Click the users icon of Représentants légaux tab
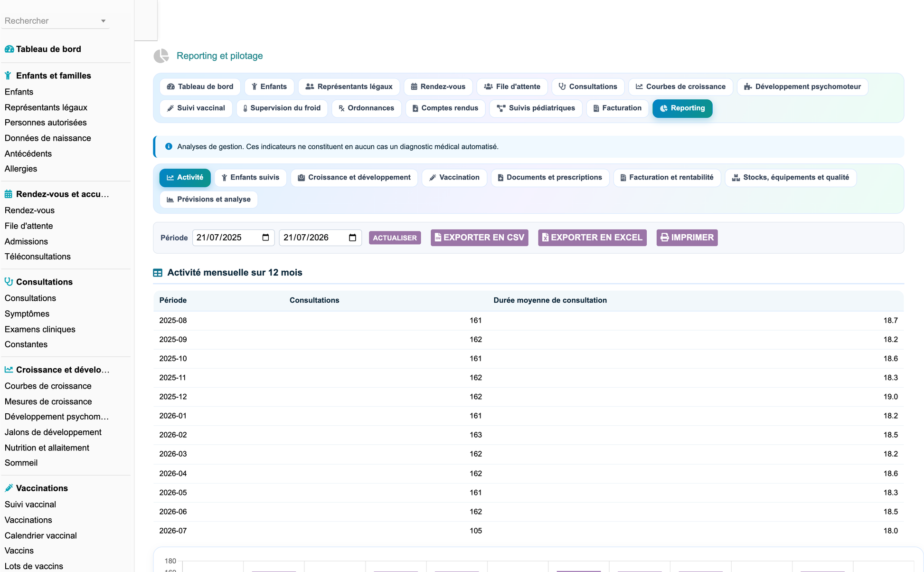The width and height of the screenshot is (924, 572). [x=310, y=86]
